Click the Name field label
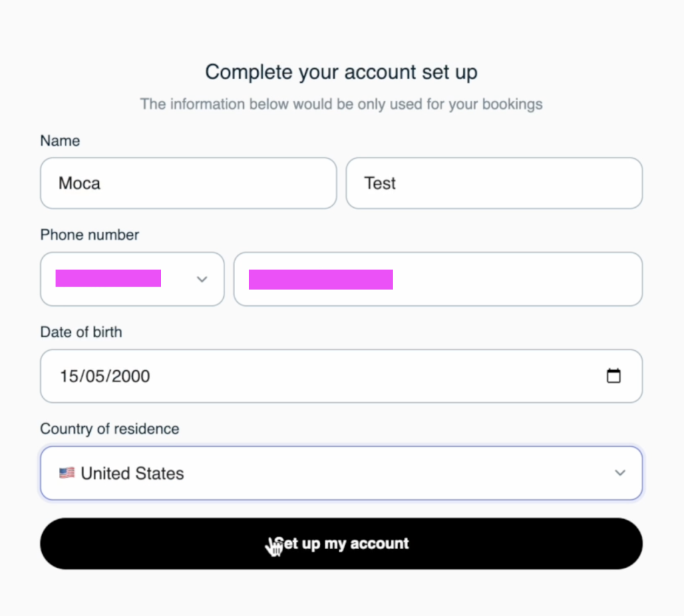 tap(60, 141)
